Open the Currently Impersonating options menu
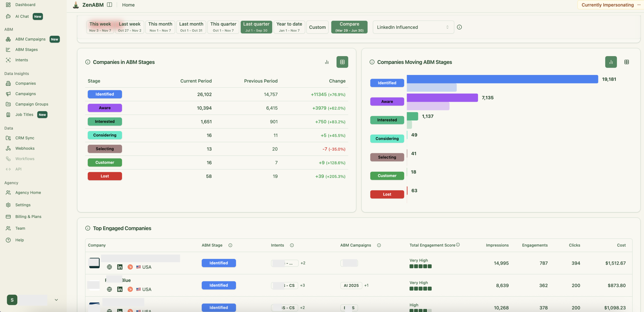Screen dimensions: 644x312 click(639, 5)
